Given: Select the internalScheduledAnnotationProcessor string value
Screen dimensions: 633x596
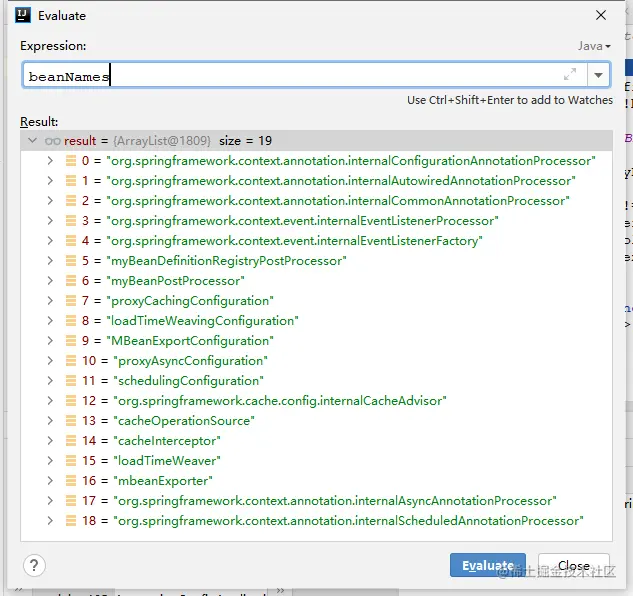Looking at the screenshot, I should pos(348,520).
